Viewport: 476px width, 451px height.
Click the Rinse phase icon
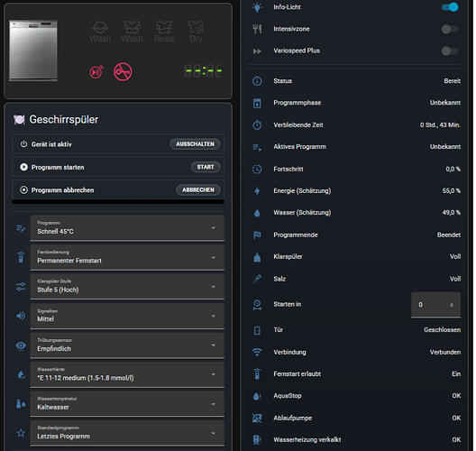[x=164, y=32]
